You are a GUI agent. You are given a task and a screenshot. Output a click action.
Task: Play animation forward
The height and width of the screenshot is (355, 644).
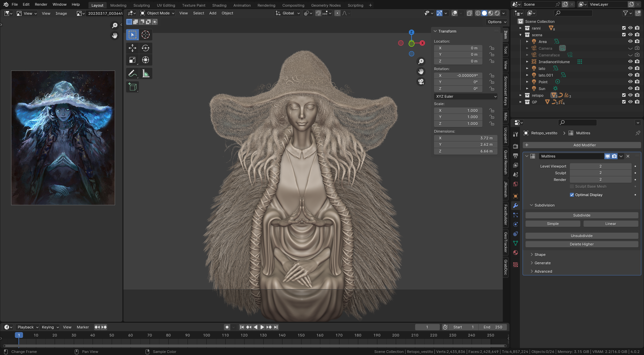(x=262, y=327)
